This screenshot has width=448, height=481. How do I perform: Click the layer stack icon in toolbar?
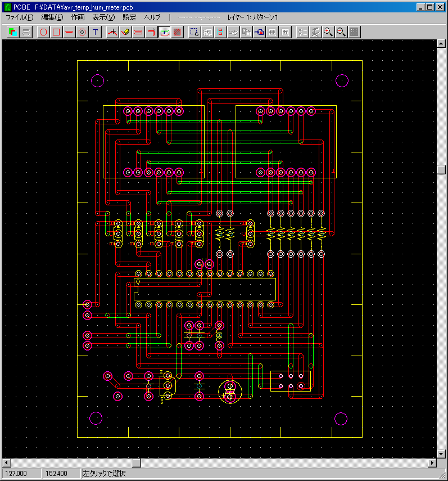coord(26,32)
